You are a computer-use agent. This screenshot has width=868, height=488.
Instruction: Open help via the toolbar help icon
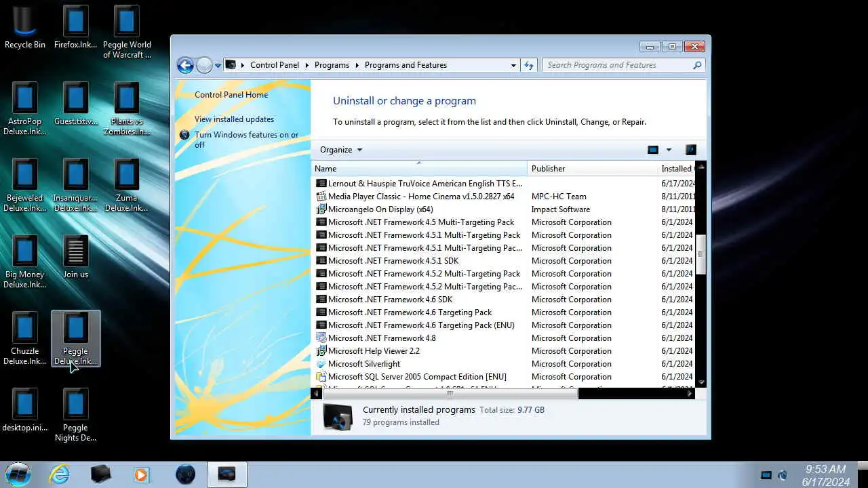(691, 150)
